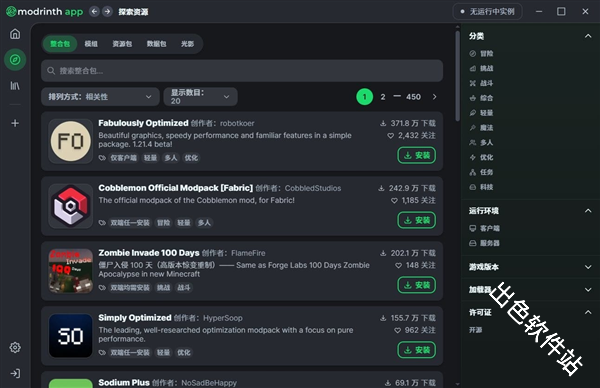Toggle the 优化 category filter in sidebar

pos(481,157)
